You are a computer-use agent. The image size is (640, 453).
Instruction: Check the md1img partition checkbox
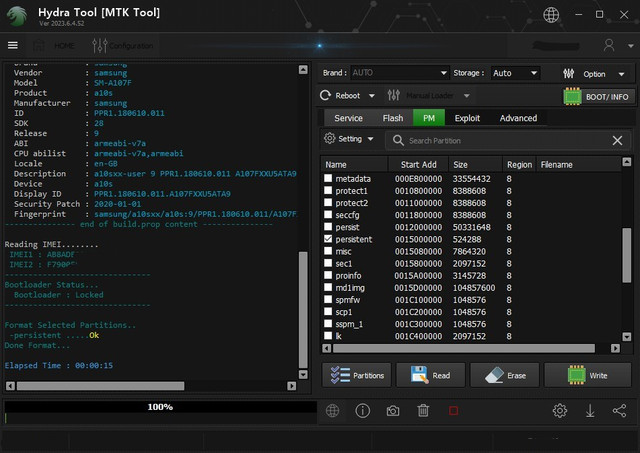[328, 287]
